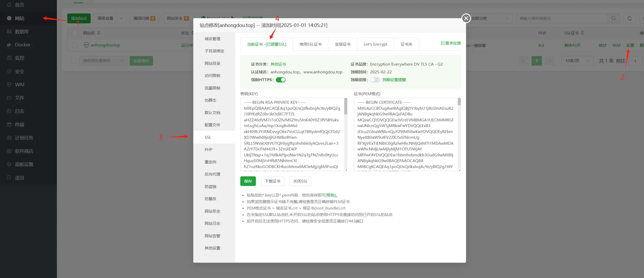Click the 证书(PEM格式) scrollbar
This screenshot has width=644, height=278.
tap(459, 102)
